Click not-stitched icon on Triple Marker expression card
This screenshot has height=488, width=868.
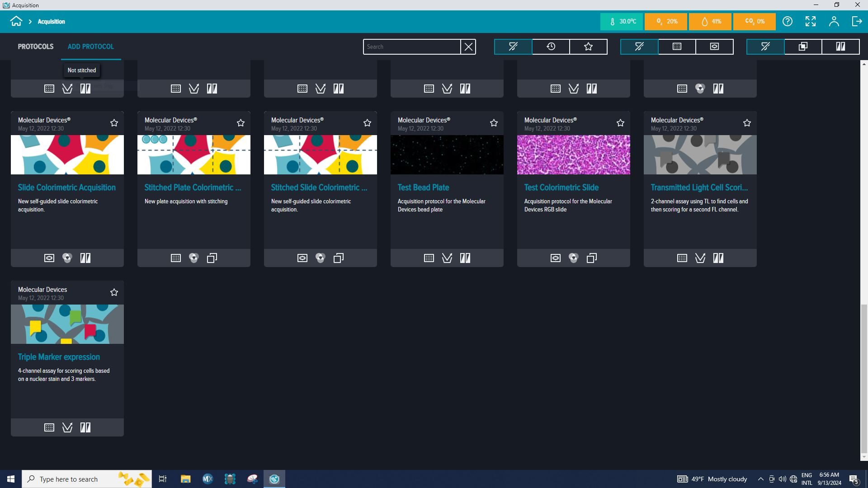click(85, 427)
